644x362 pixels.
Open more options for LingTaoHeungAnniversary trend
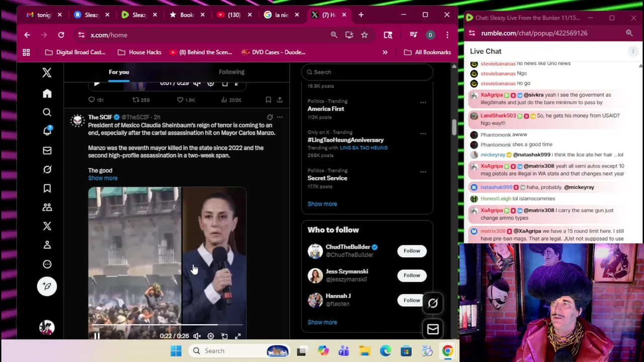point(423,133)
